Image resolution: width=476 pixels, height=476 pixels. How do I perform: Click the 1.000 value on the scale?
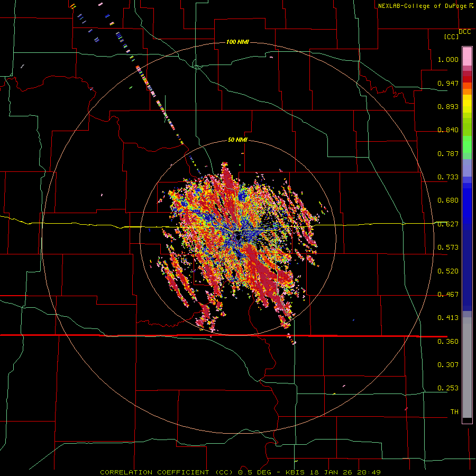448,59
